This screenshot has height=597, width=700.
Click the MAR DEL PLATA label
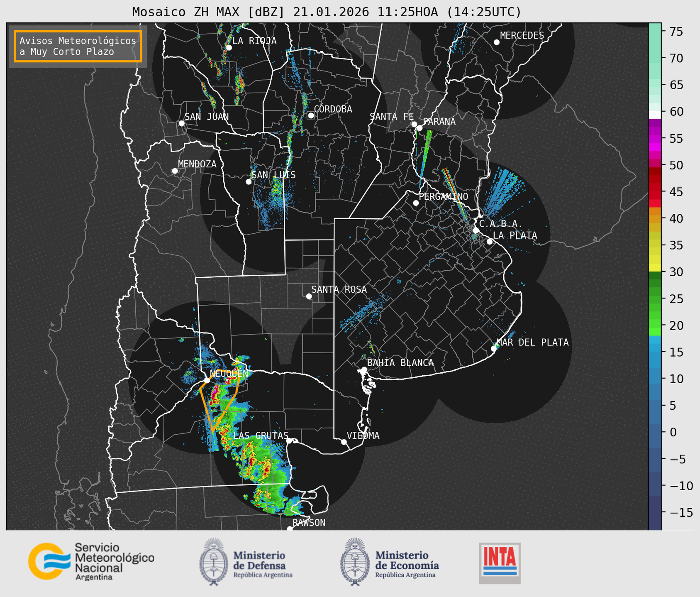(532, 342)
